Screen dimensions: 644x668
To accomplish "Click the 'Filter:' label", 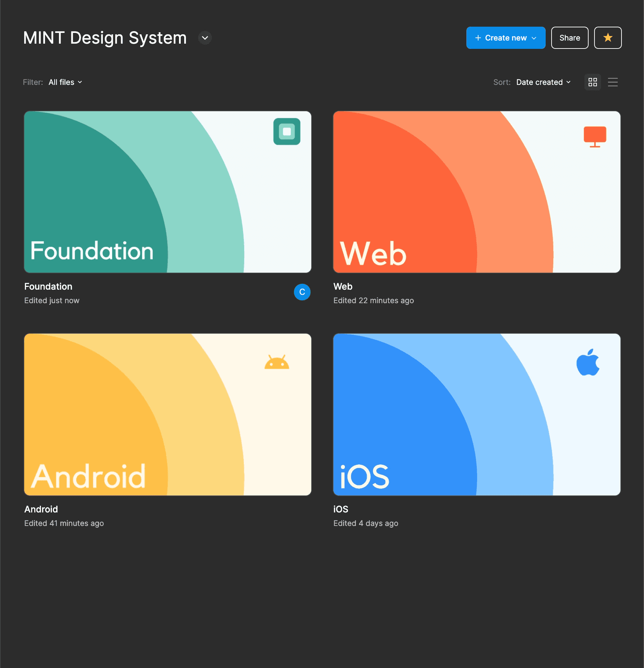I will coord(33,82).
